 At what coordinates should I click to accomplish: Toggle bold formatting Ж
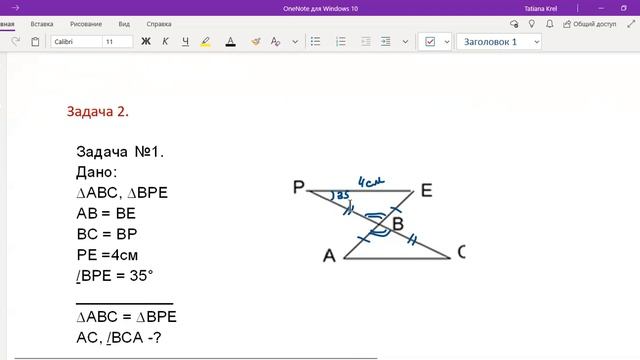click(x=146, y=41)
